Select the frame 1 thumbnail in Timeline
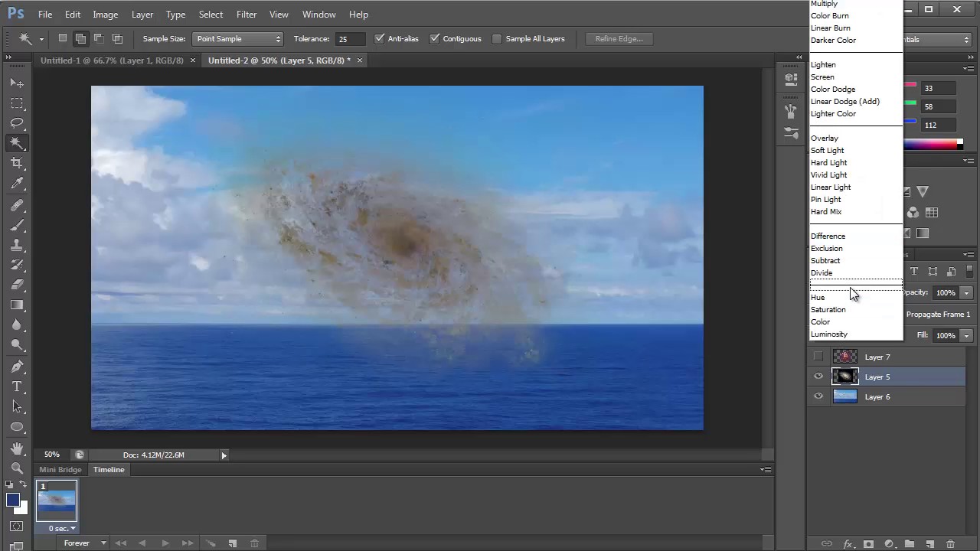 click(x=57, y=502)
